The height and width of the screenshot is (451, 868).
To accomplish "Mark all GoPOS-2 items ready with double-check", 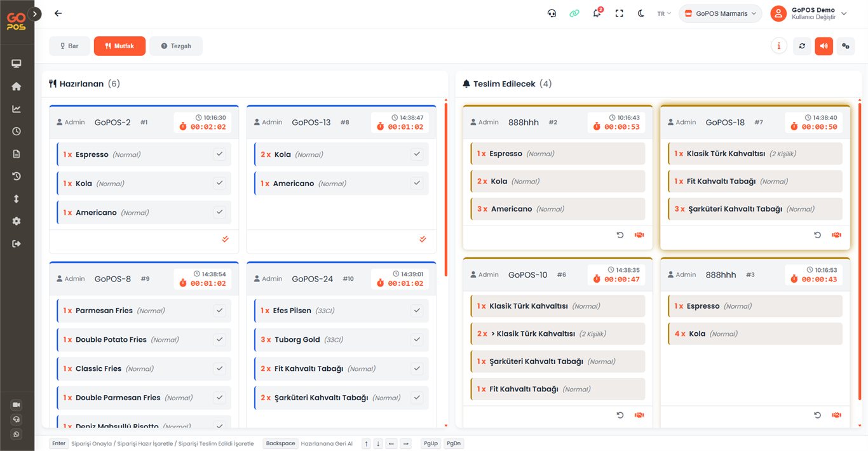I will [226, 239].
